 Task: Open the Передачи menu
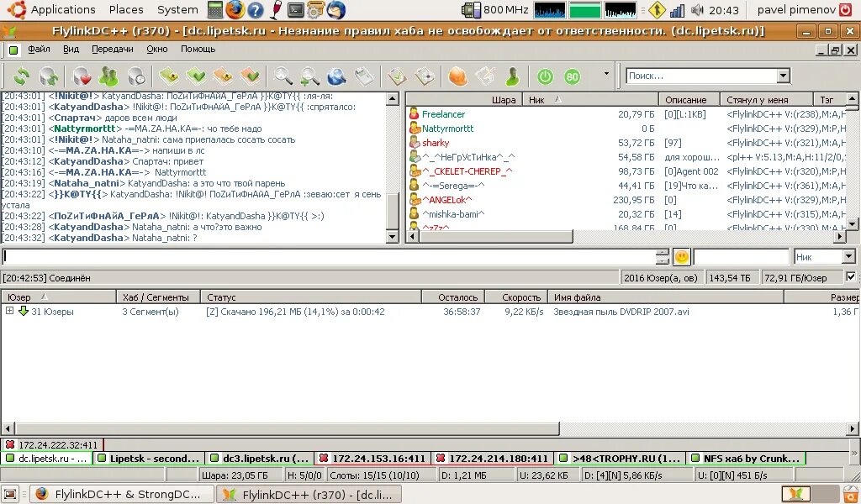click(x=112, y=49)
